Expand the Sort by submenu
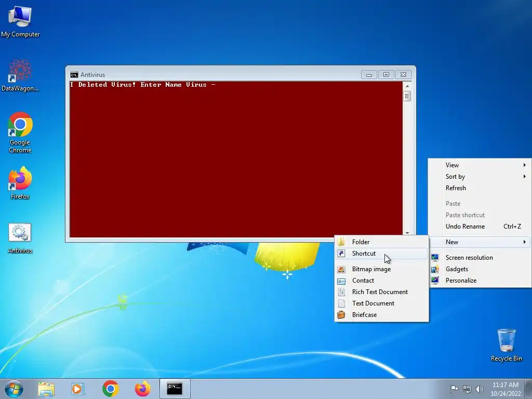The height and width of the screenshot is (399, 532). pos(480,177)
